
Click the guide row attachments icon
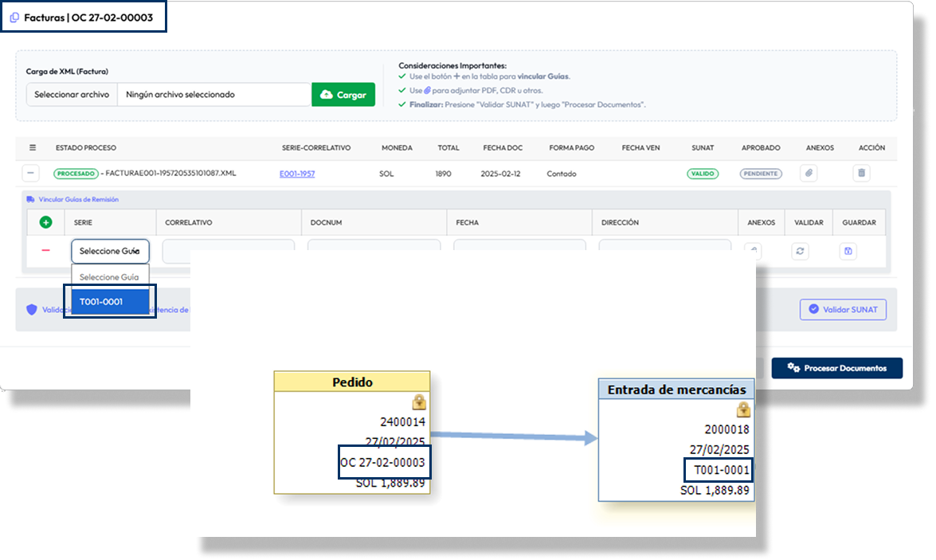pos(753,250)
